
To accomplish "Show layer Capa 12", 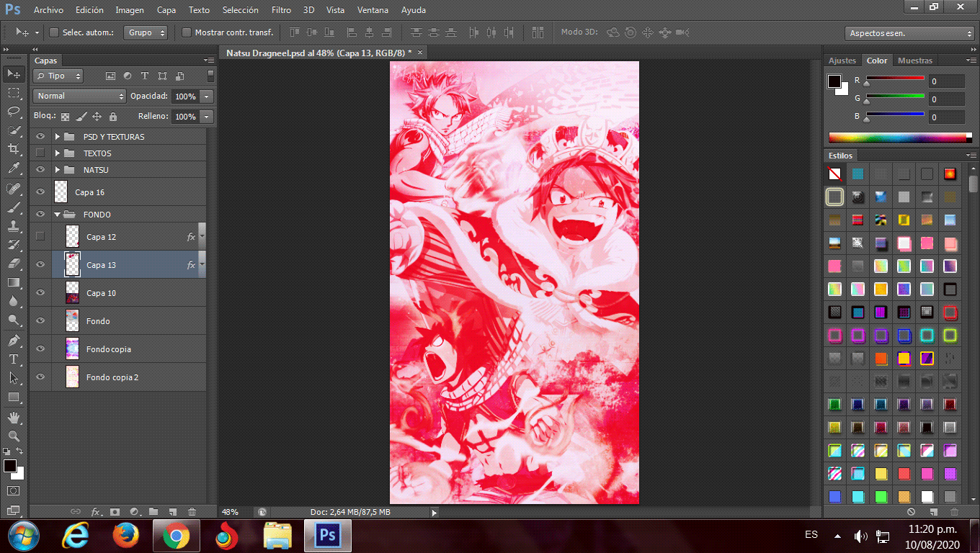I will (40, 236).
